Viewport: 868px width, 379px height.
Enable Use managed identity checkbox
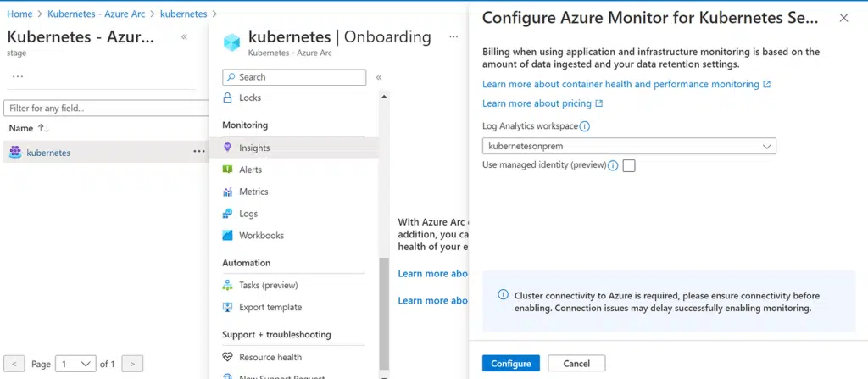pos(628,165)
